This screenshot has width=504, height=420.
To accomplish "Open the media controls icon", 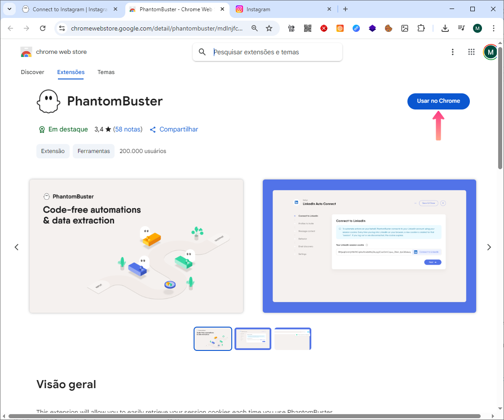I will tap(461, 28).
